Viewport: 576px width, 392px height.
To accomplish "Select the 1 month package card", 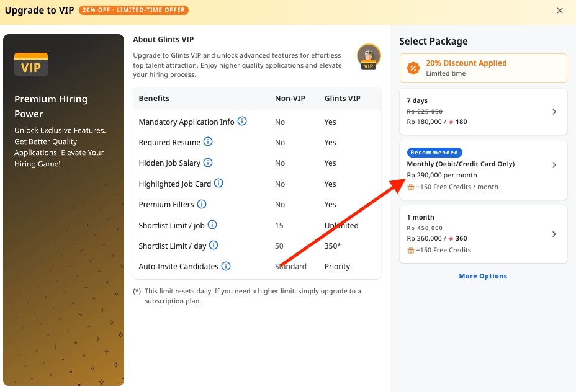I will (483, 234).
